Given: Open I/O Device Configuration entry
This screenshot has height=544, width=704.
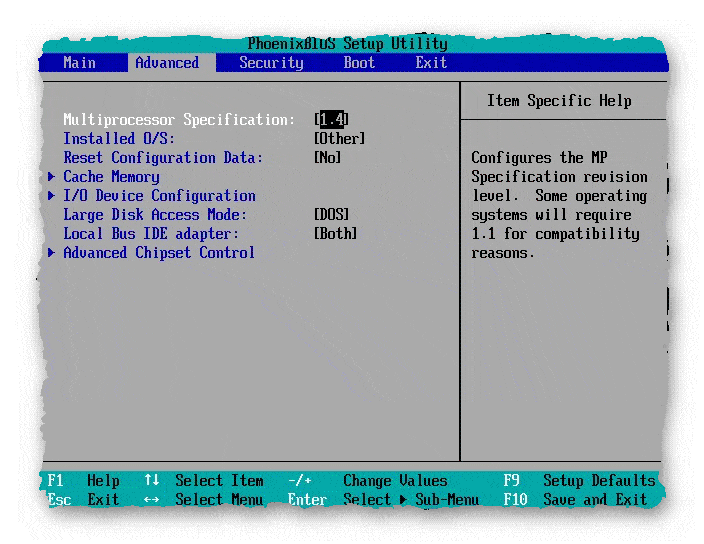Looking at the screenshot, I should click(159, 196).
